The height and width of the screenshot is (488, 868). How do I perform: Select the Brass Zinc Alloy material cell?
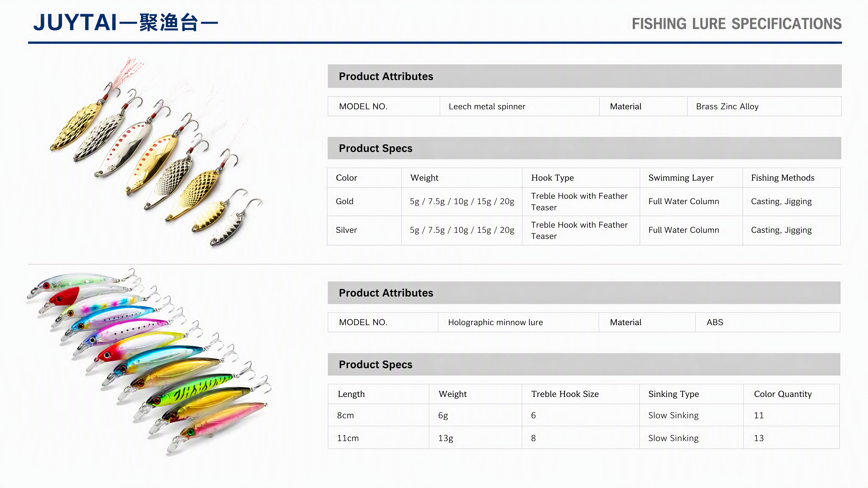pos(764,106)
